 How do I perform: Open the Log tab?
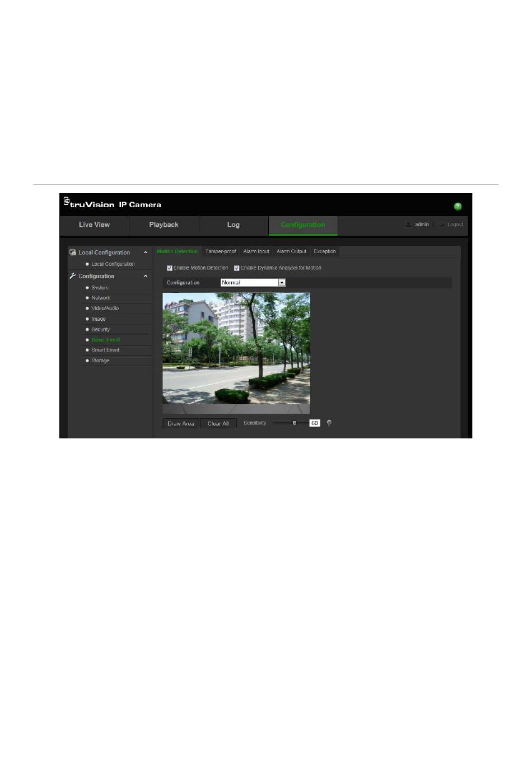pos(234,225)
